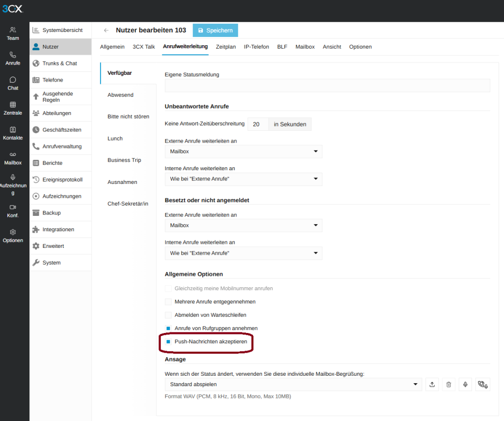The height and width of the screenshot is (421, 504).
Task: Toggle Push-Nachrichten akzeptieren checkbox
Action: pos(168,342)
